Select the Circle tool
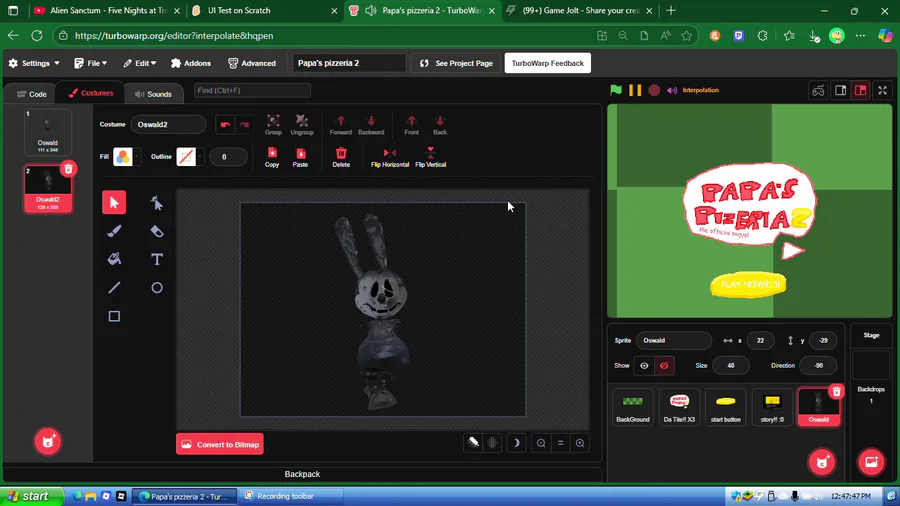The image size is (900, 506). [x=157, y=287]
